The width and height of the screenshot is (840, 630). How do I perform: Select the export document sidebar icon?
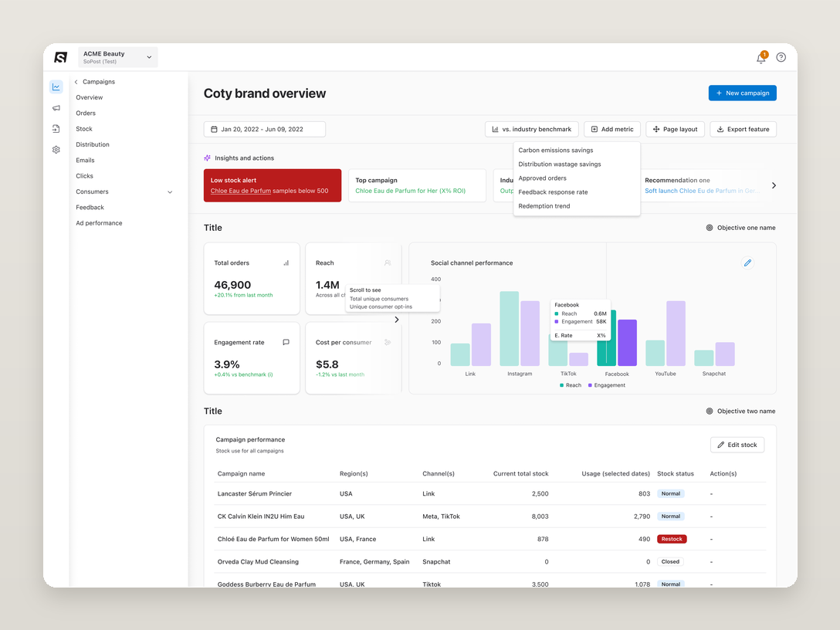(56, 129)
